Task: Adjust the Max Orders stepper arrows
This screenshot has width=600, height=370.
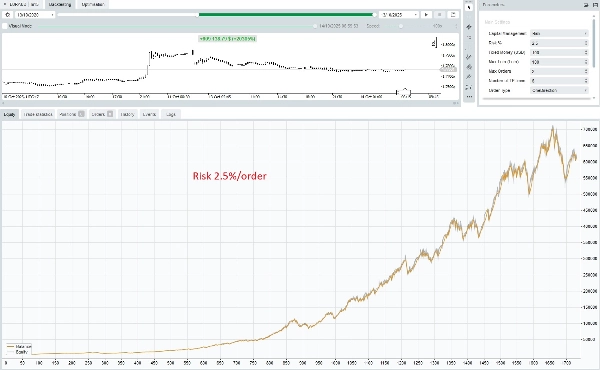Action: coord(586,71)
